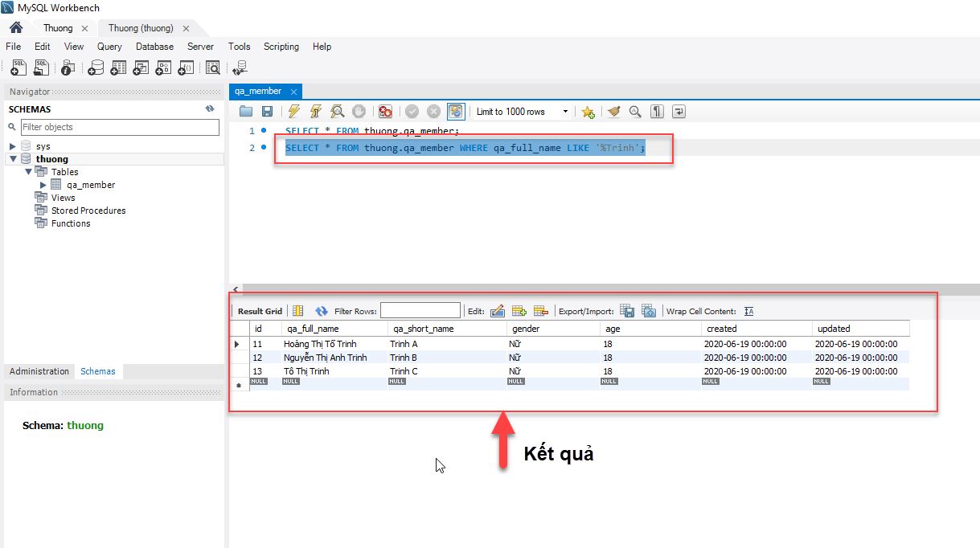Expand the qa_member table node
The height and width of the screenshot is (548, 980).
point(43,185)
